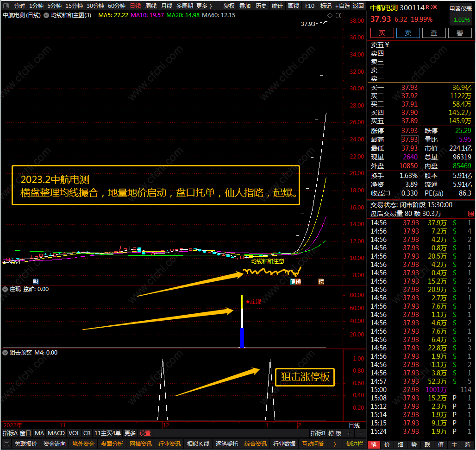Toggle the side panel icon near price axis
The height and width of the screenshot is (450, 476).
pyautogui.click(x=338, y=15)
